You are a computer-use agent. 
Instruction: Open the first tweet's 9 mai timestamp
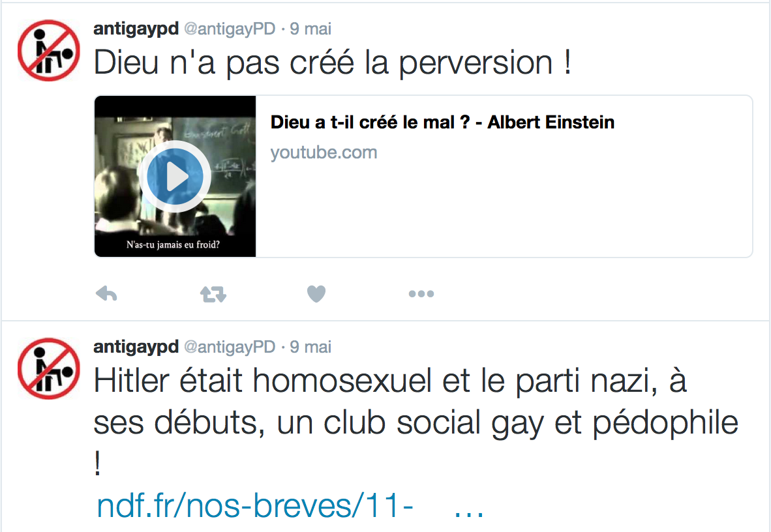click(310, 29)
